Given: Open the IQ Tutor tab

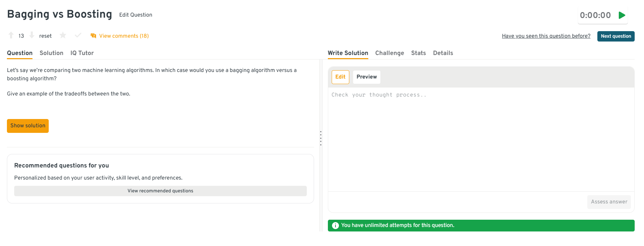Looking at the screenshot, I should pos(82,53).
